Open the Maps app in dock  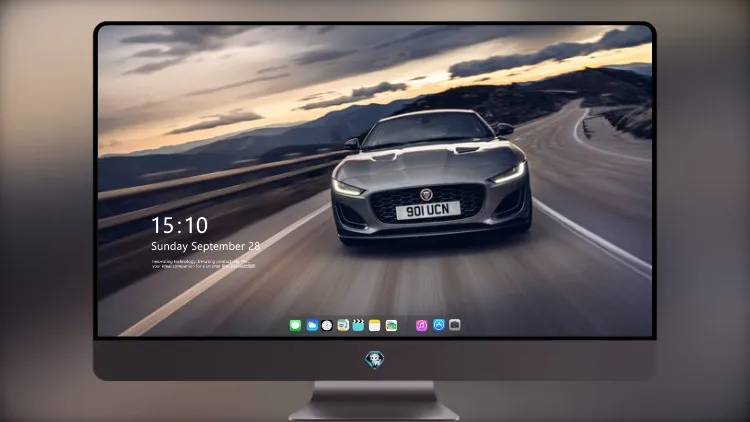pyautogui.click(x=343, y=325)
